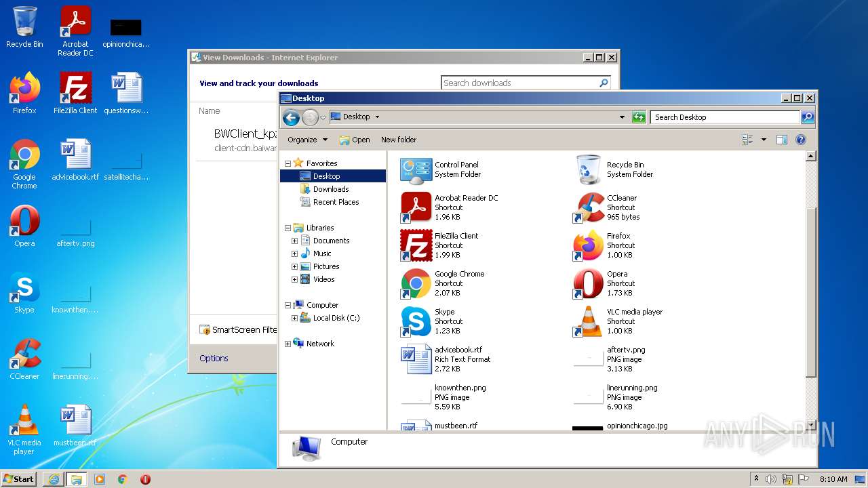Screen dimensions: 868x488
Task: Click the clock showing 8:10 AM
Action: click(x=833, y=479)
